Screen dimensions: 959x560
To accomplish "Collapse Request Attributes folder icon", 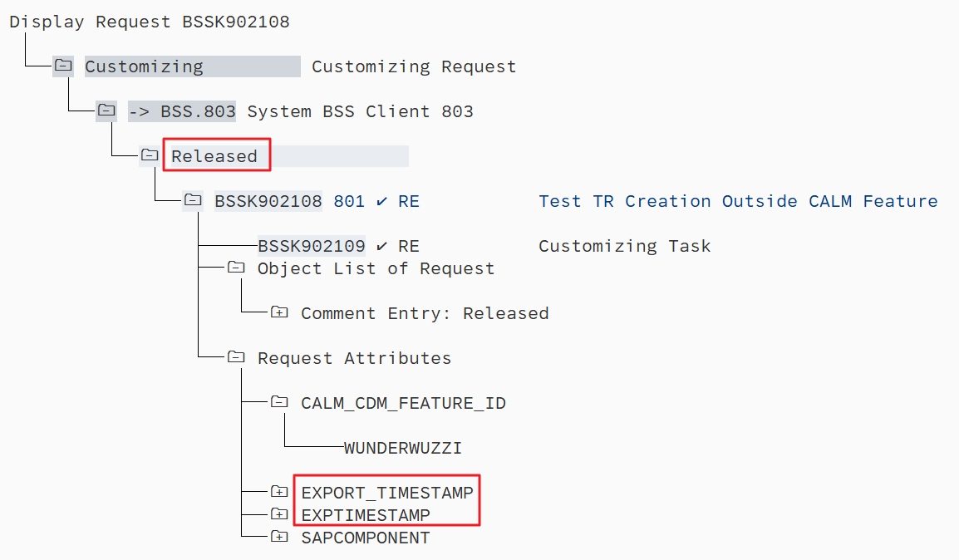I will point(236,357).
